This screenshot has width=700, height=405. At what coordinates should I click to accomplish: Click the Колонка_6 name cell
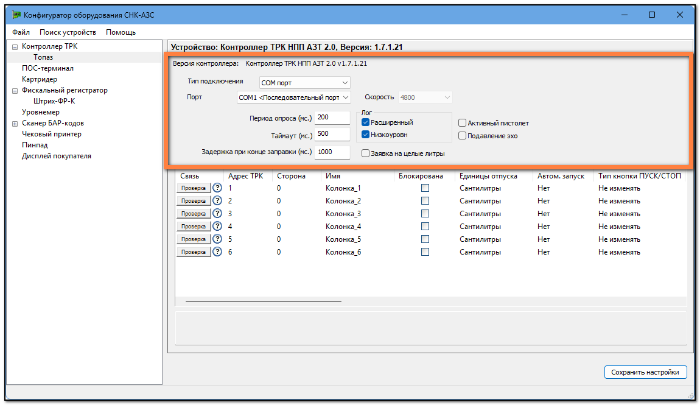tap(343, 252)
